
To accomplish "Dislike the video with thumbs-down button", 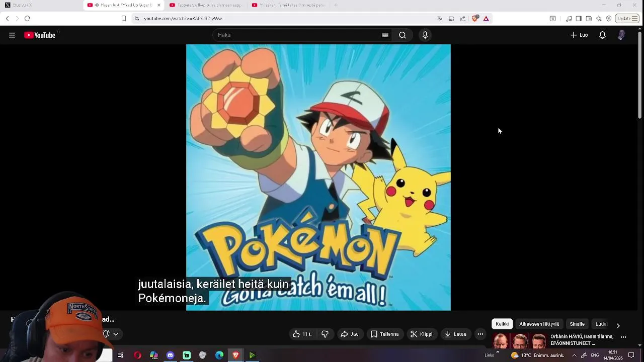I will click(325, 334).
